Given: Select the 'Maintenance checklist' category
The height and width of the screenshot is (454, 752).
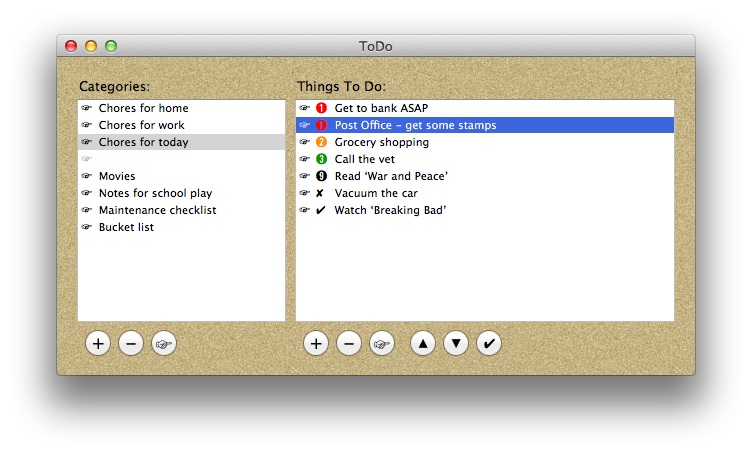Looking at the screenshot, I should [157, 210].
